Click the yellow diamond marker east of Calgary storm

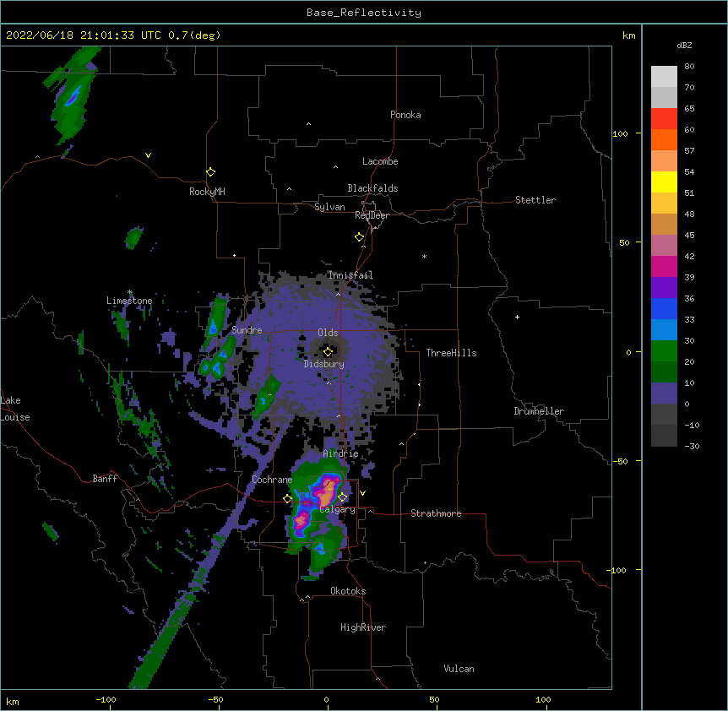point(342,497)
